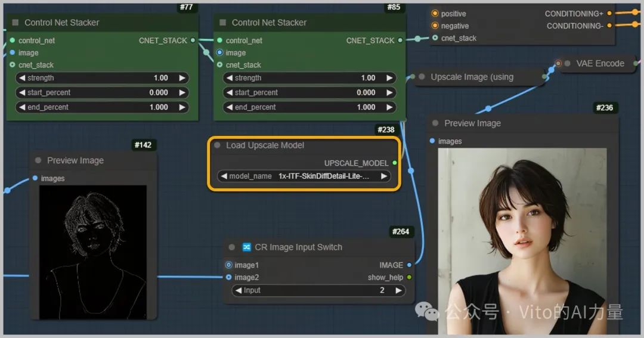Select previous model_name in Load Upscale Model
This screenshot has width=644, height=338.
(224, 176)
